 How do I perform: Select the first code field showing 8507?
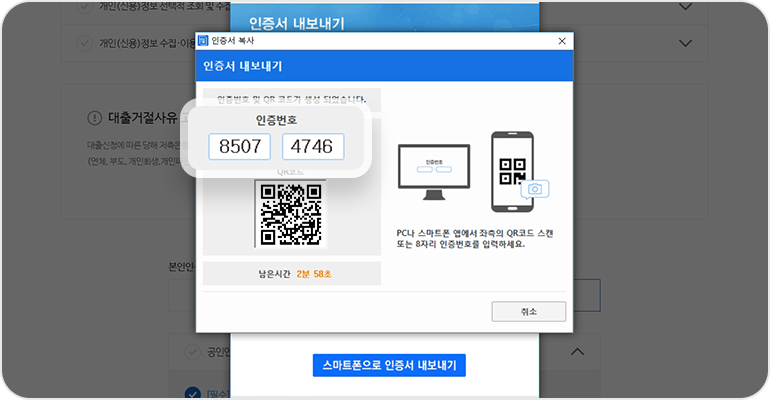[x=240, y=146]
